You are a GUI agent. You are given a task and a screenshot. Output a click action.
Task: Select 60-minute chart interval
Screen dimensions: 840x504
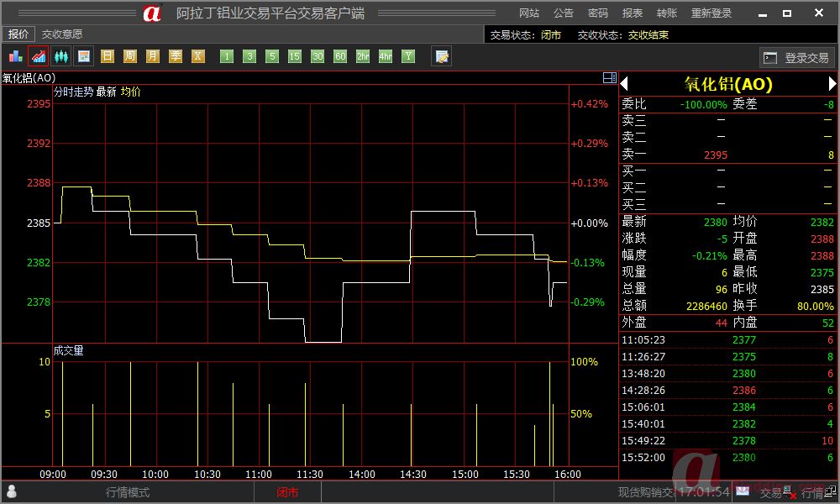tap(340, 56)
